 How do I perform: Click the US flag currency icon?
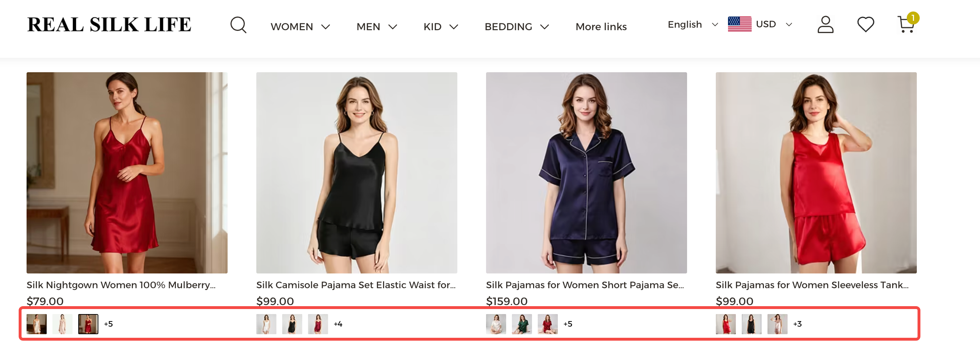tap(739, 24)
